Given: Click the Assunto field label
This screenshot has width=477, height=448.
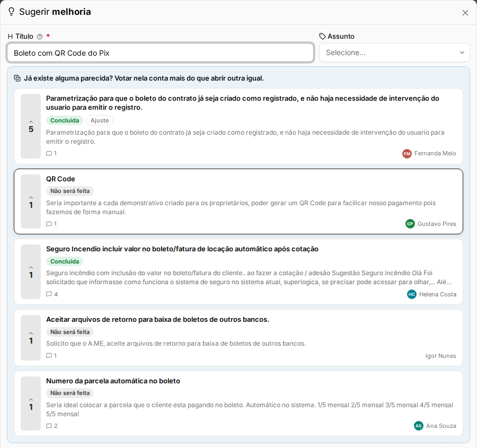Looking at the screenshot, I should (x=341, y=37).
